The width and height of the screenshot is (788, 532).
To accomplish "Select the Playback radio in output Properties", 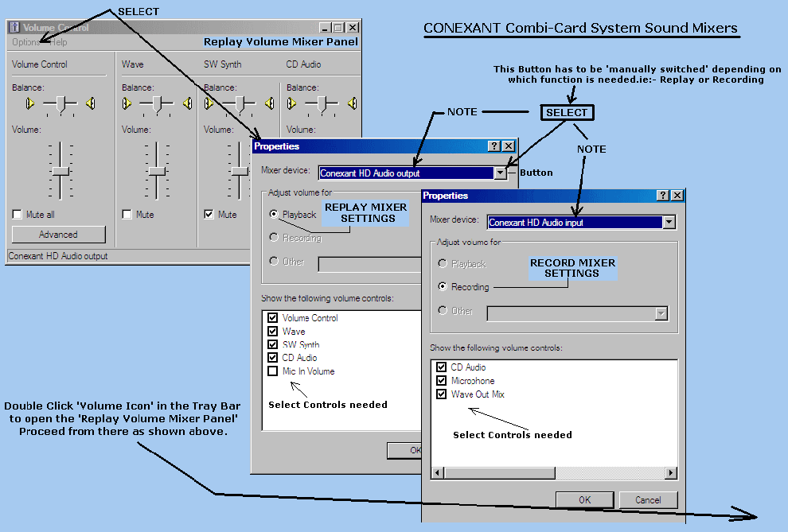I will point(274,214).
